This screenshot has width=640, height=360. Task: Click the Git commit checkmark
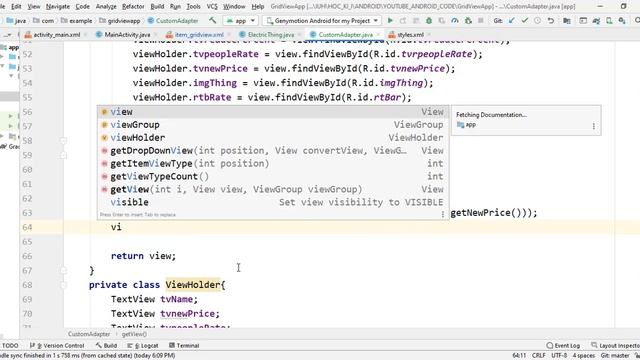[x=525, y=20]
